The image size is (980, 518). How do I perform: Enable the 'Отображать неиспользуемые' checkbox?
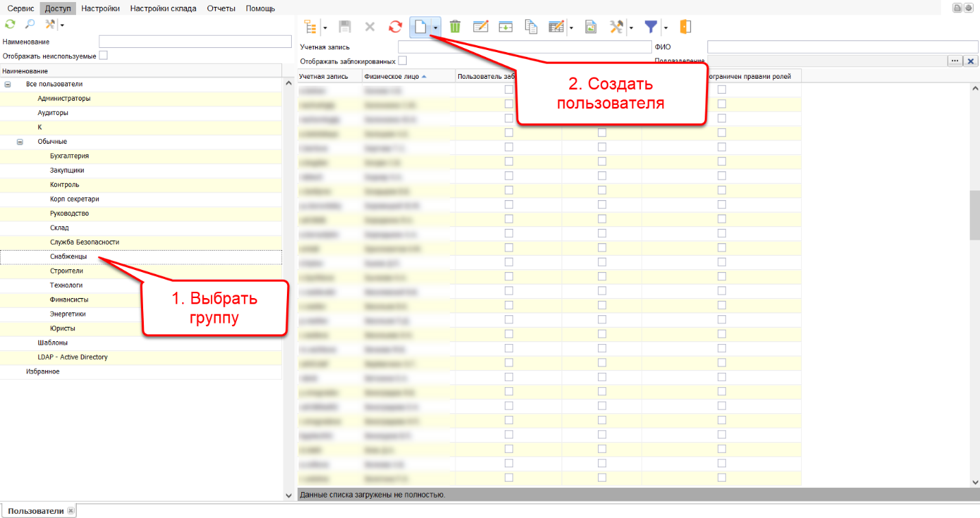pos(103,56)
